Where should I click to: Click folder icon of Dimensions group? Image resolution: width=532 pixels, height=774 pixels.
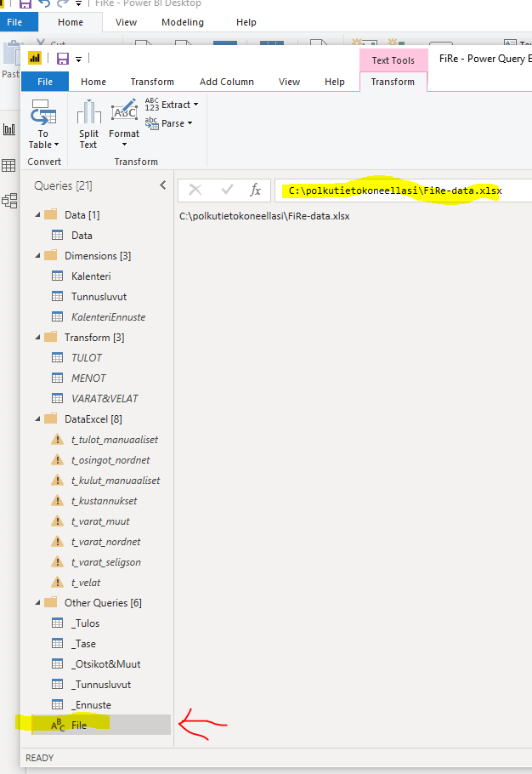(51, 255)
